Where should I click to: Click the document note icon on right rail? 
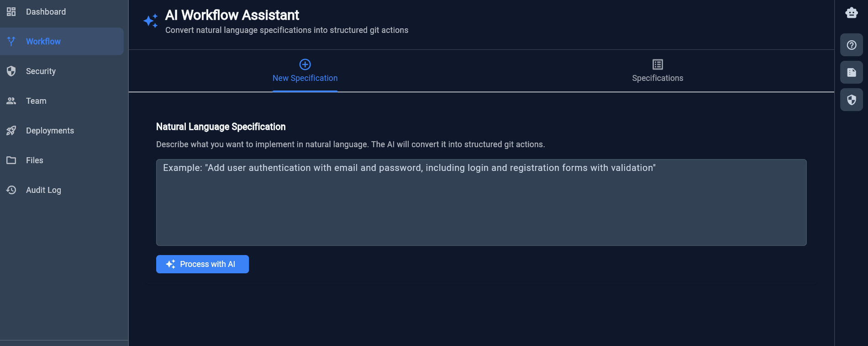(x=852, y=72)
